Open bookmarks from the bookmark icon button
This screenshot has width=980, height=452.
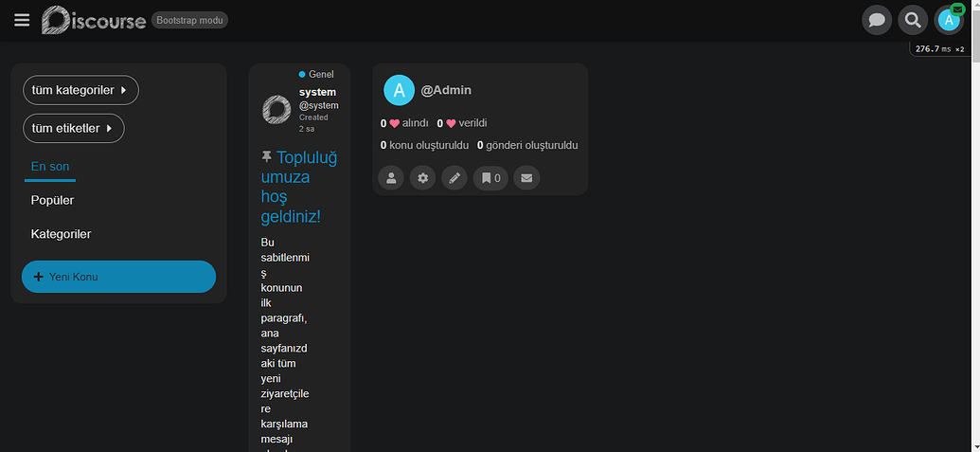(x=490, y=177)
